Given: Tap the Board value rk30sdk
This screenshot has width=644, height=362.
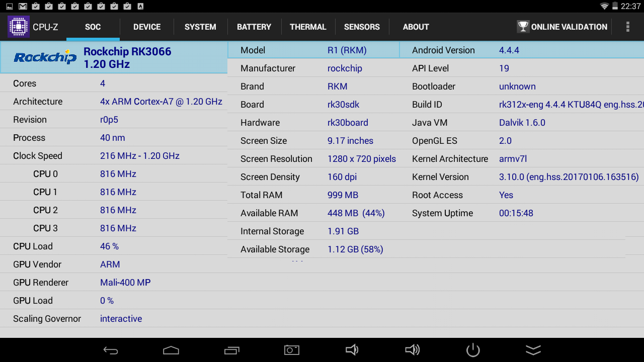Looking at the screenshot, I should pos(344,105).
